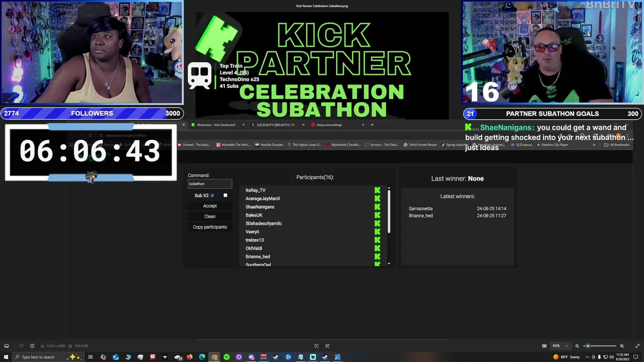The height and width of the screenshot is (362, 644).
Task: Click the weather 88°F Sunny widget
Action: 567,357
